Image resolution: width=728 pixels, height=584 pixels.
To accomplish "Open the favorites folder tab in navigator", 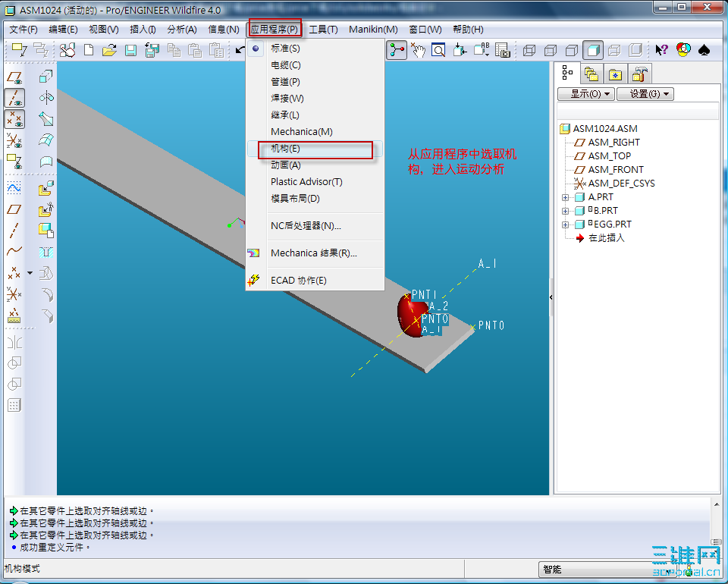I will [x=615, y=74].
